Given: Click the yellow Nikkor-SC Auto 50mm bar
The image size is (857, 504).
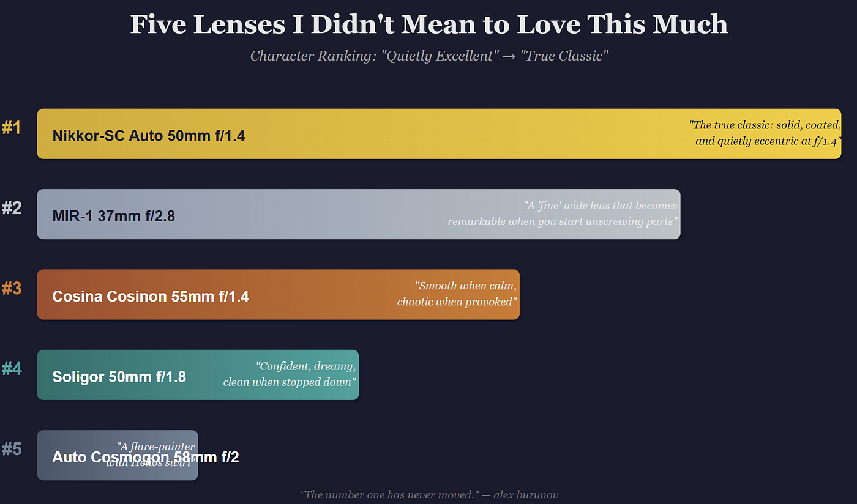Looking at the screenshot, I should tap(439, 134).
